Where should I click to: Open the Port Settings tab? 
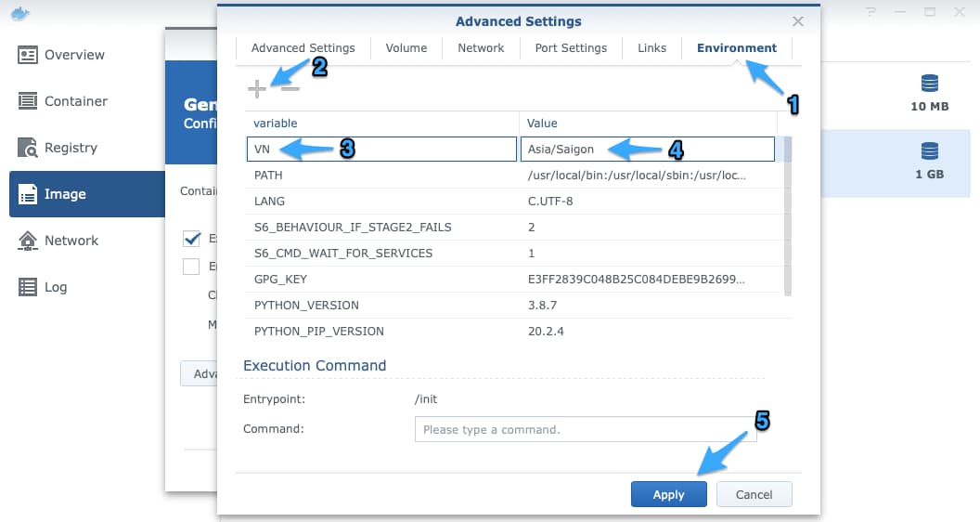[x=571, y=48]
